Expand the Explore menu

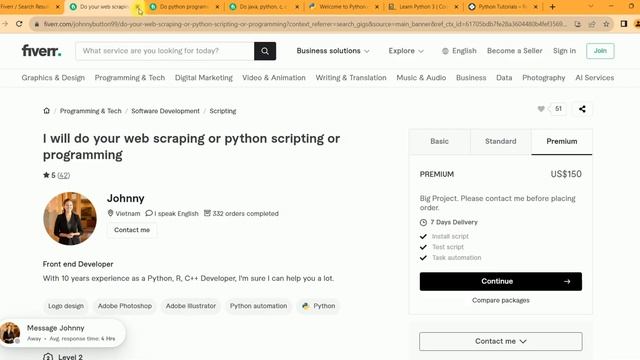[406, 51]
